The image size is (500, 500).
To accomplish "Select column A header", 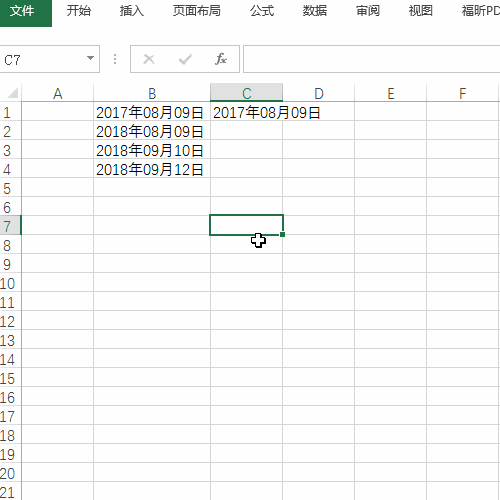I will (58, 93).
